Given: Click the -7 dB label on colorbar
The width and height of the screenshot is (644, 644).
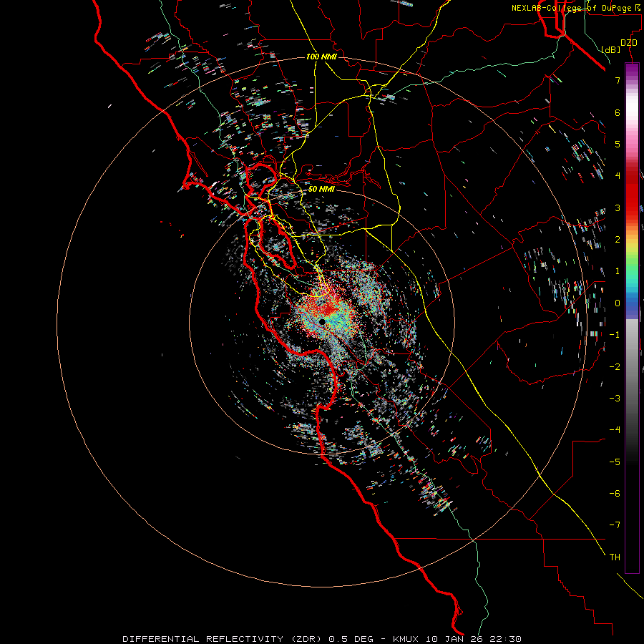Looking at the screenshot, I should (615, 525).
